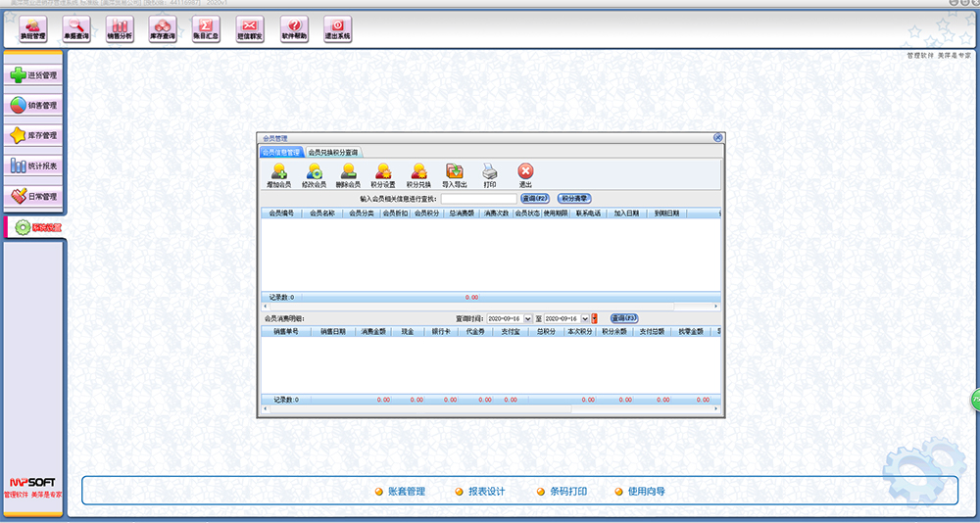Image resolution: width=980 pixels, height=523 pixels.
Task: Click the 增加会员 (add member) icon
Action: pos(278,174)
